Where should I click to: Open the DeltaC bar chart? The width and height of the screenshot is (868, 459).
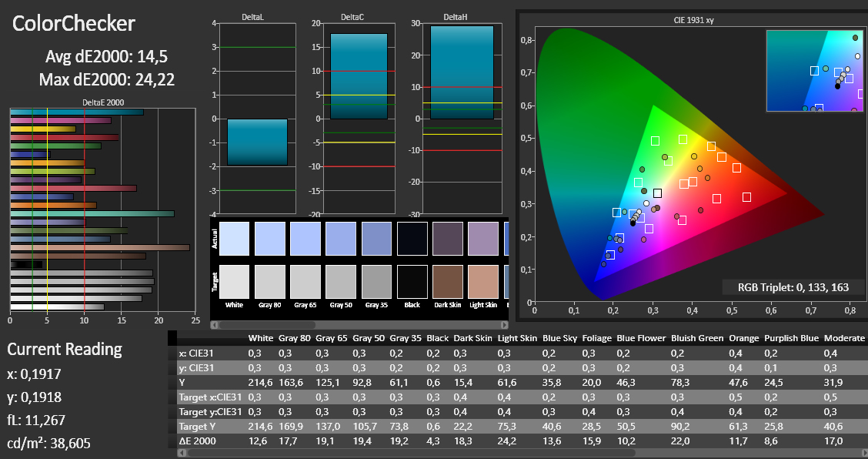click(359, 119)
